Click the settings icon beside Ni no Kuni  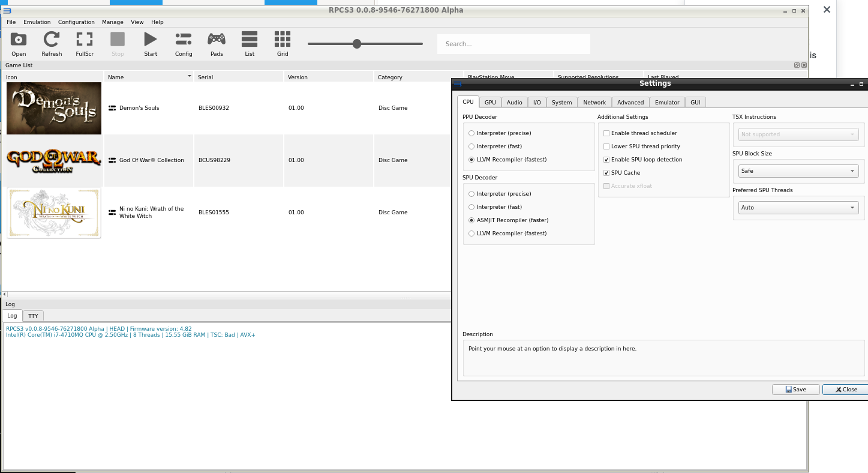point(112,212)
